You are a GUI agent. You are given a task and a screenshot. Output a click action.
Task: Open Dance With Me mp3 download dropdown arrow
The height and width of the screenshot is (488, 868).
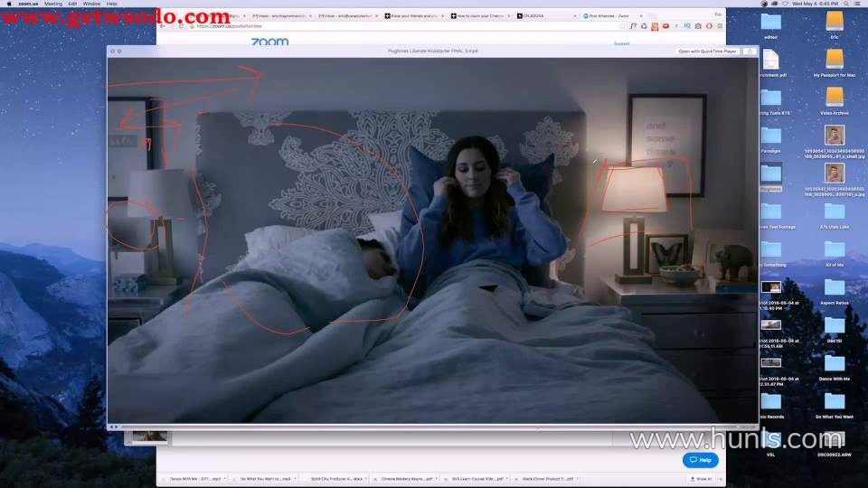225,479
